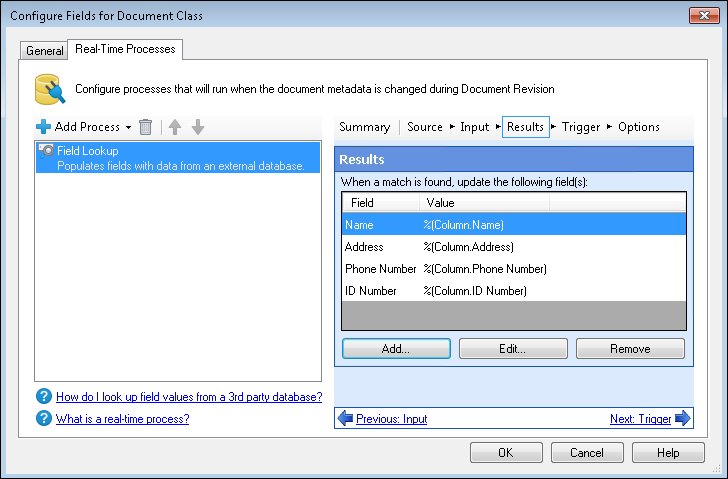The image size is (728, 479).
Task: Click the trash can delete process icon
Action: [145, 127]
